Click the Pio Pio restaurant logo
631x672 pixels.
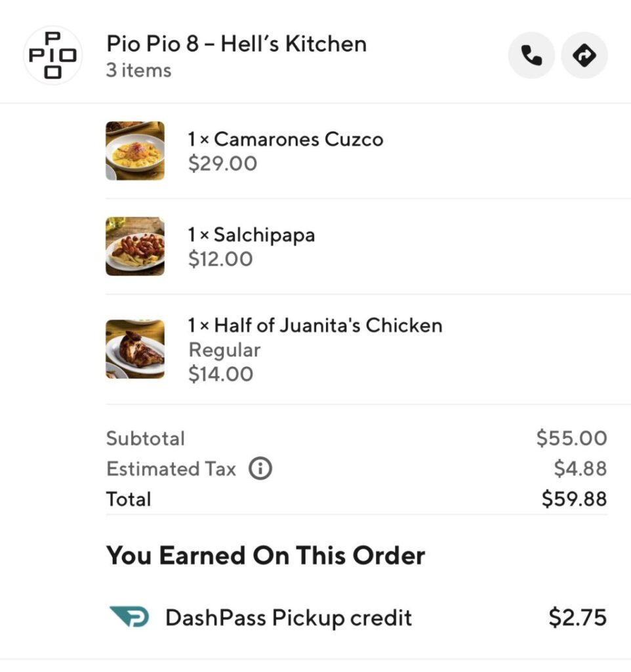pos(53,55)
